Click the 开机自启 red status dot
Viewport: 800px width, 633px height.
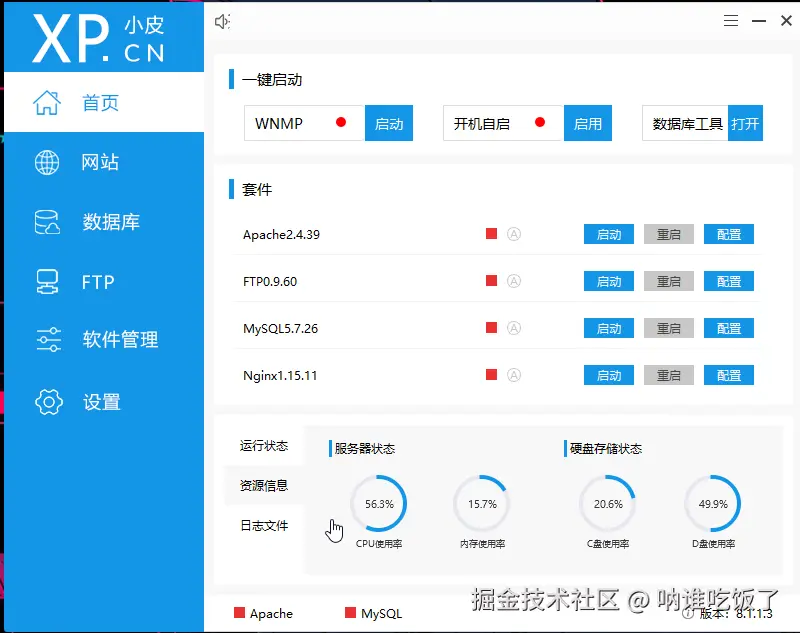540,122
